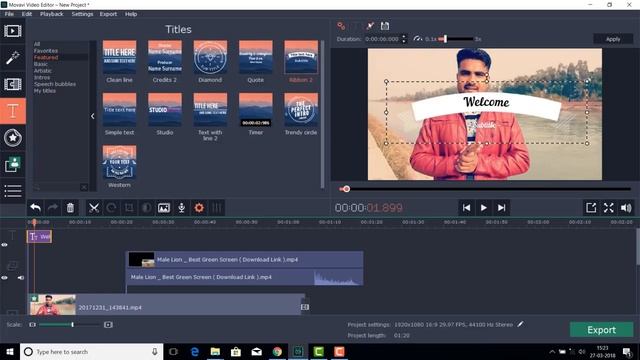Click the Redo arrow button
This screenshot has height=360, width=640.
pyautogui.click(x=53, y=208)
